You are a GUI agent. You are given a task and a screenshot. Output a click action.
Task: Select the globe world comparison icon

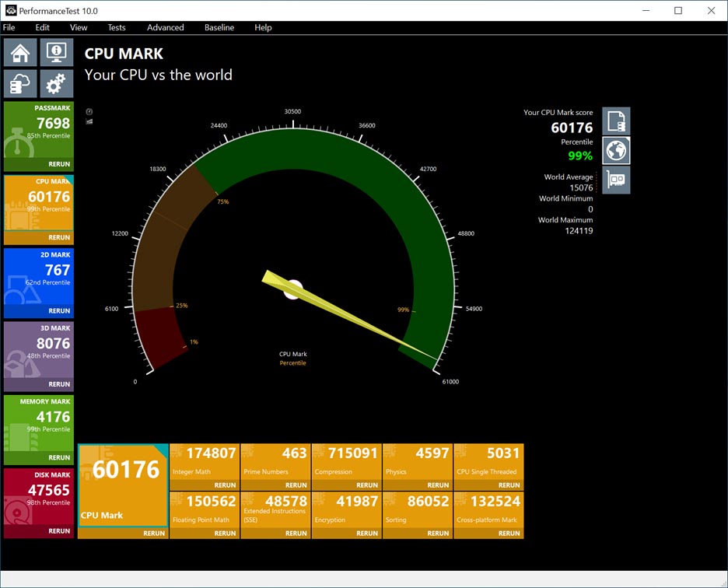(616, 150)
